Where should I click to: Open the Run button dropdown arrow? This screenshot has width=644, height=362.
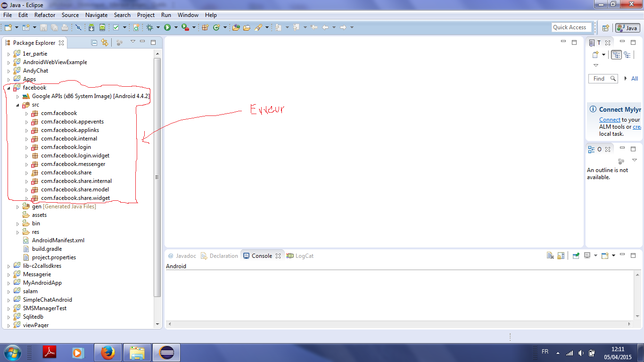[x=176, y=27]
